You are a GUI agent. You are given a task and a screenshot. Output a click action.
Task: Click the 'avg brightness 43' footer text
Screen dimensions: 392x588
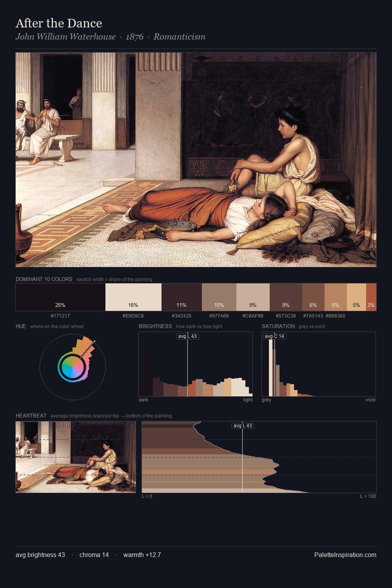click(40, 555)
